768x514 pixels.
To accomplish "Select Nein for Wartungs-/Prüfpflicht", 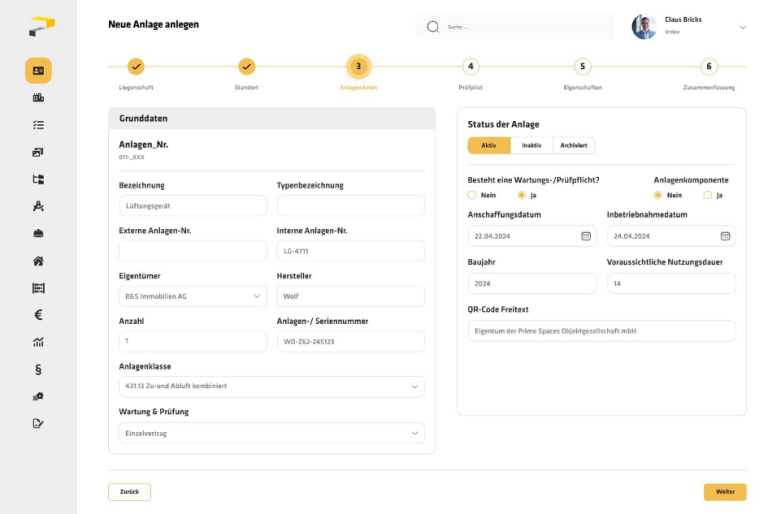I will pos(472,195).
